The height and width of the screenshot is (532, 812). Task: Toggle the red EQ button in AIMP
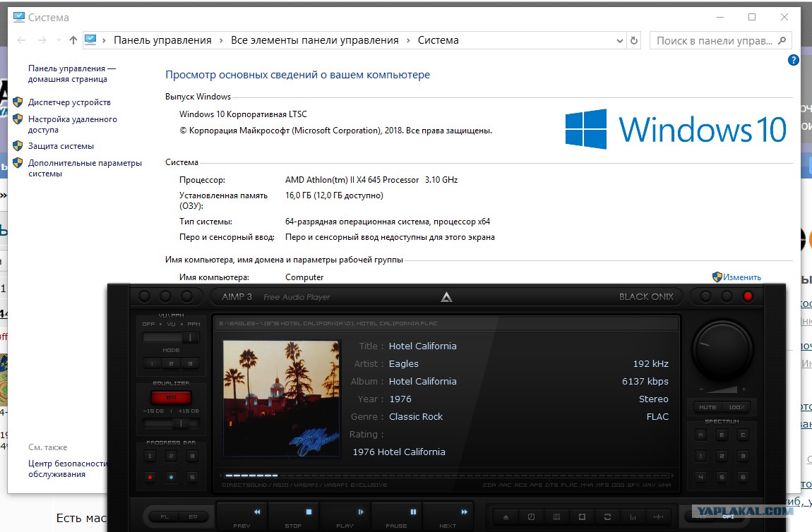point(172,397)
